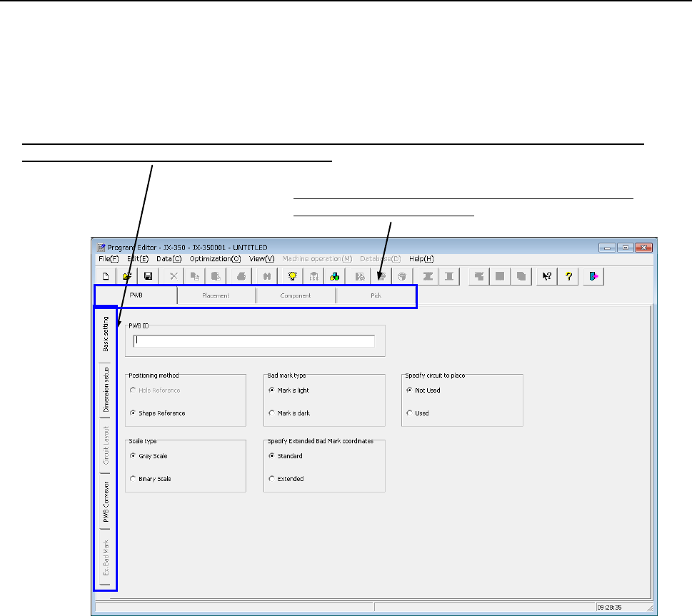
Task: Minimize the Program Editor window
Action: [607, 248]
